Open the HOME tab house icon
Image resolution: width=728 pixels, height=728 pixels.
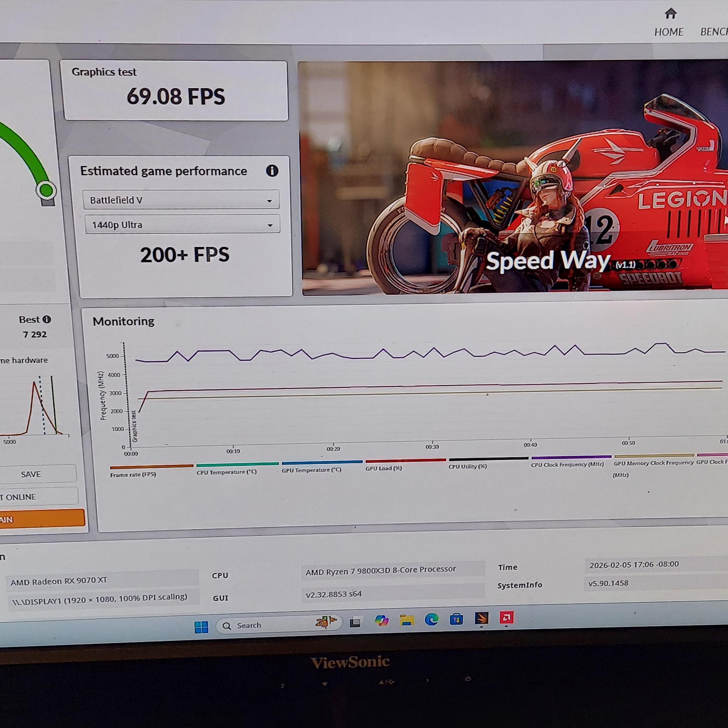coord(670,14)
